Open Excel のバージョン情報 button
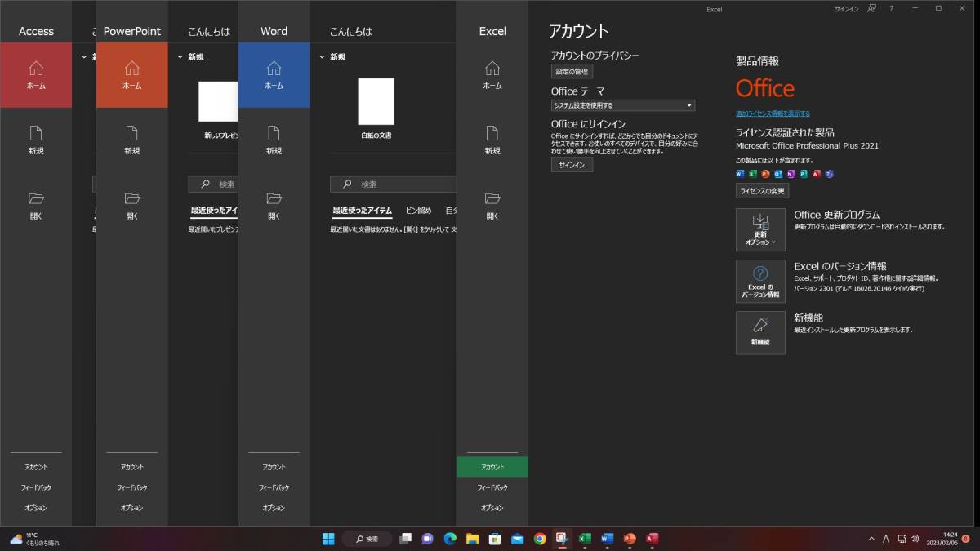 point(760,281)
